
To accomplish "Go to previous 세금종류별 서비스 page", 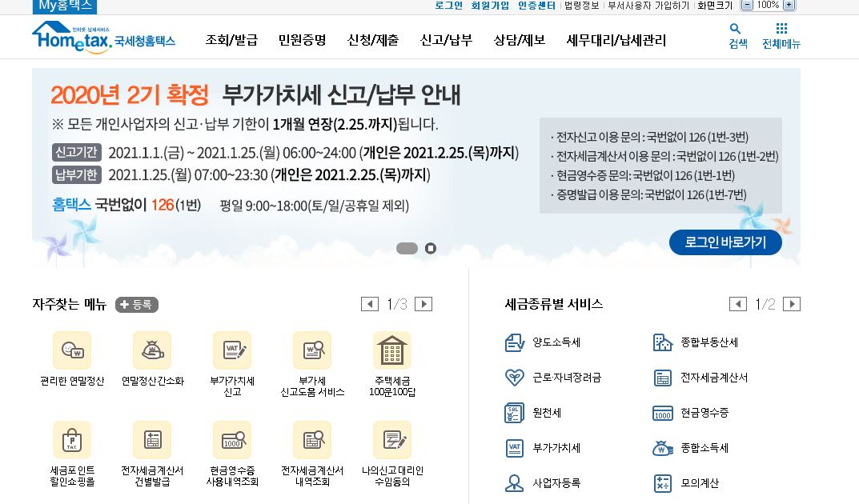I will [x=738, y=304].
